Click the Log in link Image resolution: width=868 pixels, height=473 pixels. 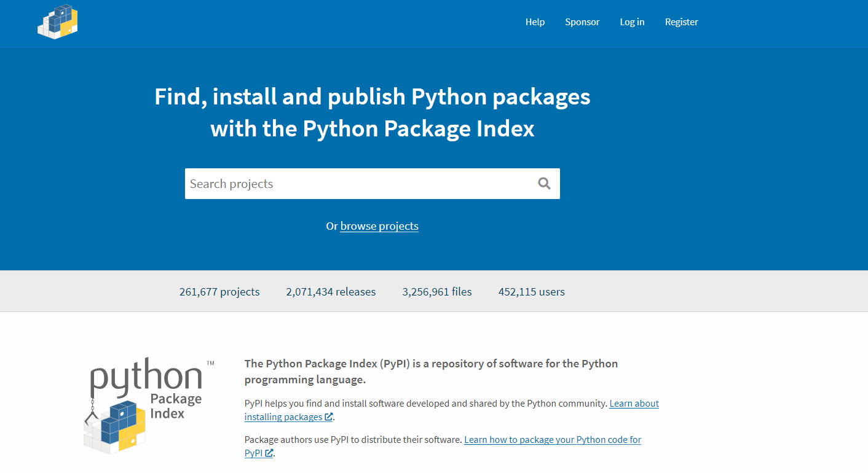click(x=632, y=21)
